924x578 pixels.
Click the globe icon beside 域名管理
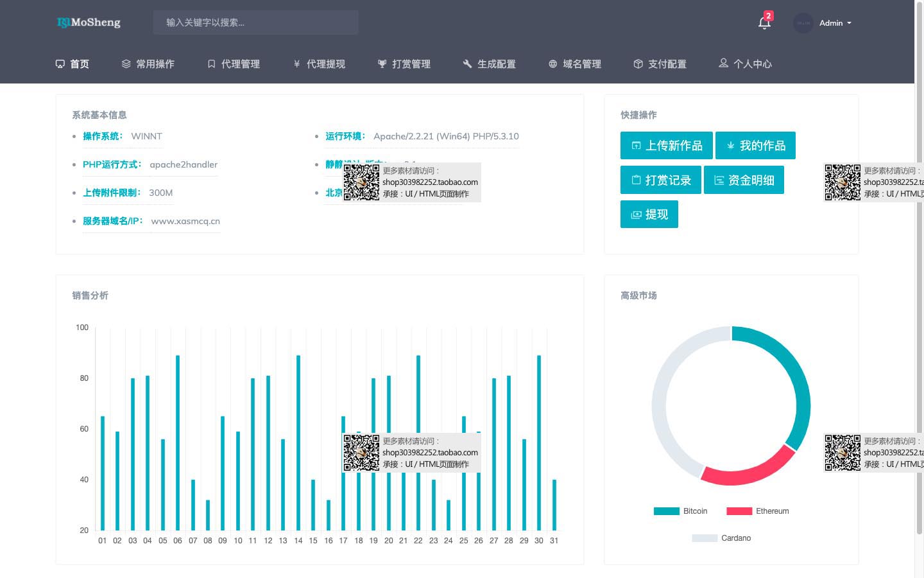tap(552, 64)
